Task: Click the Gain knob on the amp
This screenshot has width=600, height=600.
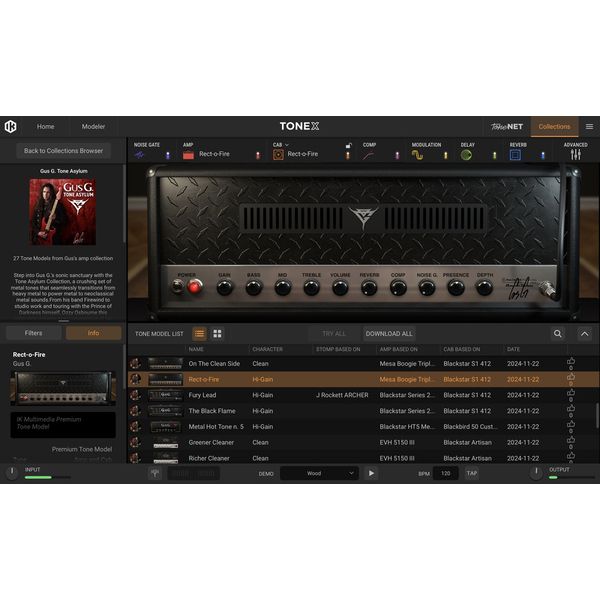Action: [225, 288]
